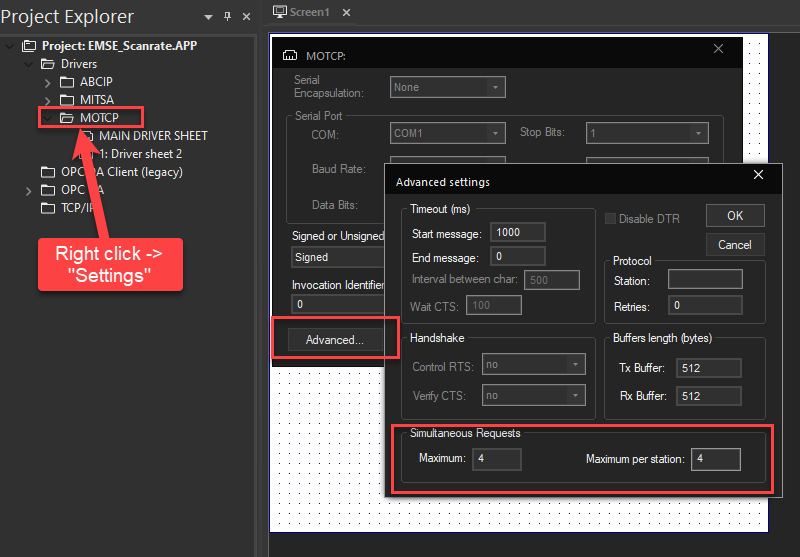The height and width of the screenshot is (557, 800).
Task: Click the MITSA folder icon
Action: pos(67,100)
